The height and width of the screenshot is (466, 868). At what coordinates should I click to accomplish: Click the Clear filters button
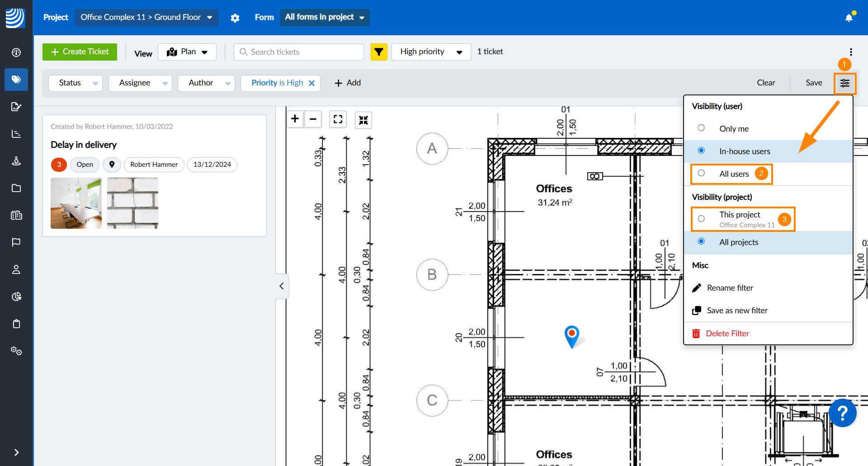(x=766, y=83)
